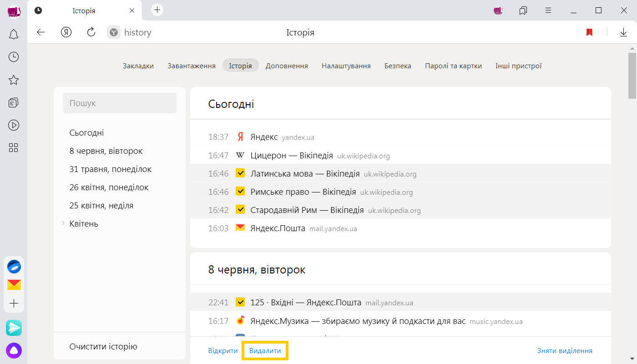Reload the history page
The width and height of the screenshot is (637, 364).
point(91,32)
